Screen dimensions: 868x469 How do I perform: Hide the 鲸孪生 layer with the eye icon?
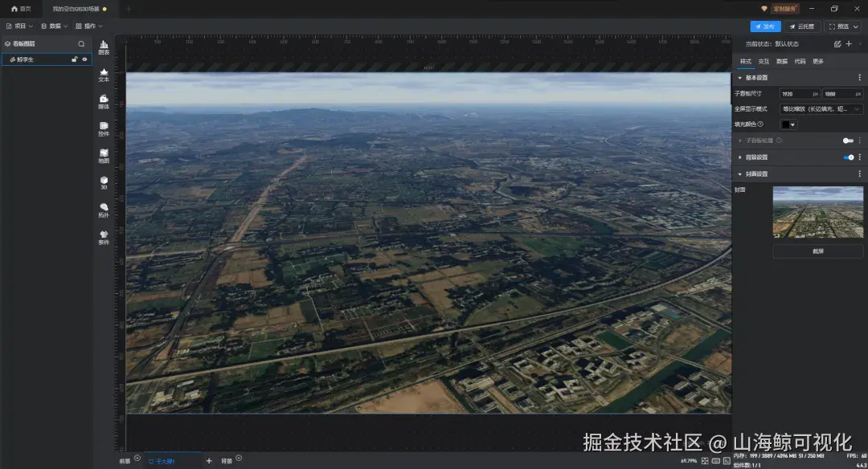(x=84, y=59)
